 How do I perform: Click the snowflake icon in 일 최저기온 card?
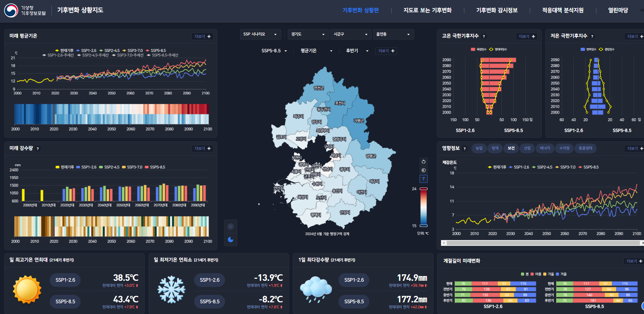coord(171,290)
